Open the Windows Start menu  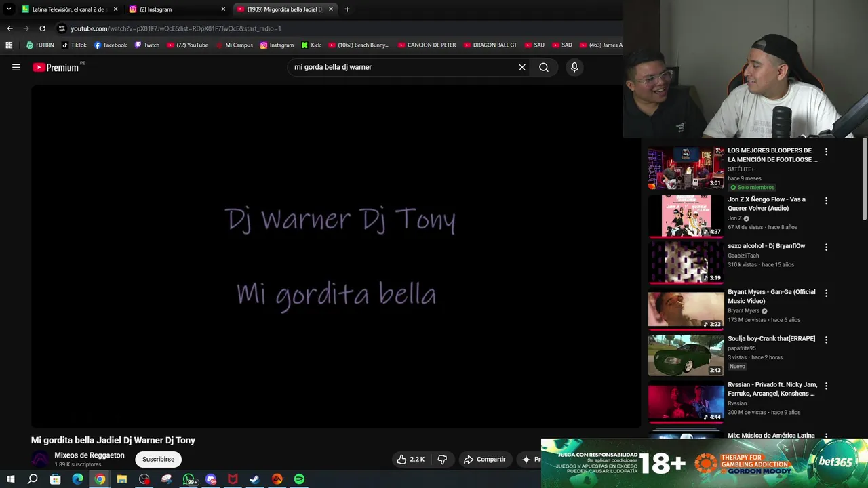[x=10, y=479]
